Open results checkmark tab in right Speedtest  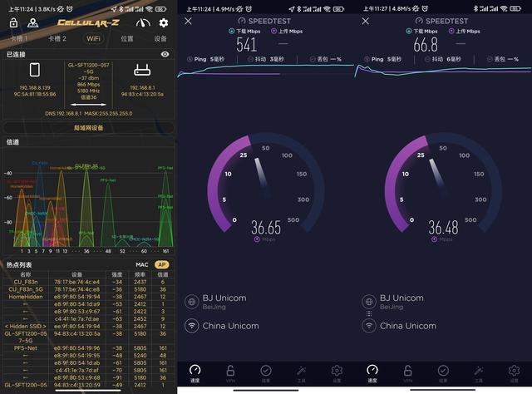click(x=443, y=374)
